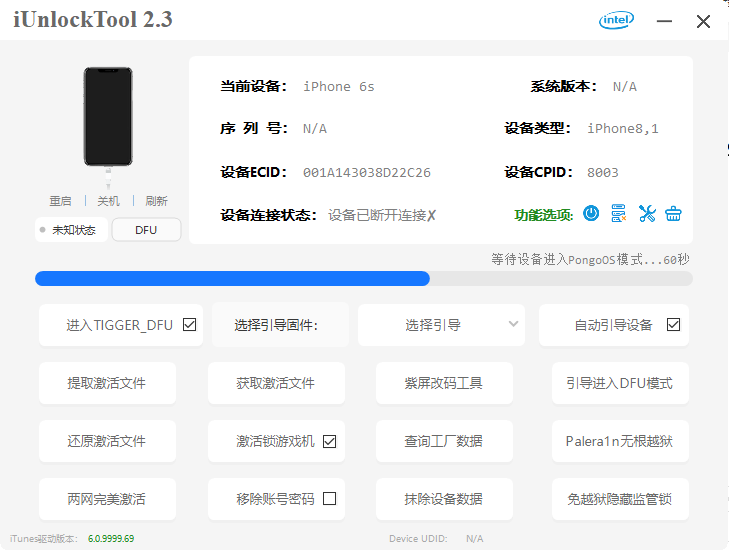Click the 查询工厂数据 button
Image resolution: width=729 pixels, height=551 pixels.
[444, 441]
